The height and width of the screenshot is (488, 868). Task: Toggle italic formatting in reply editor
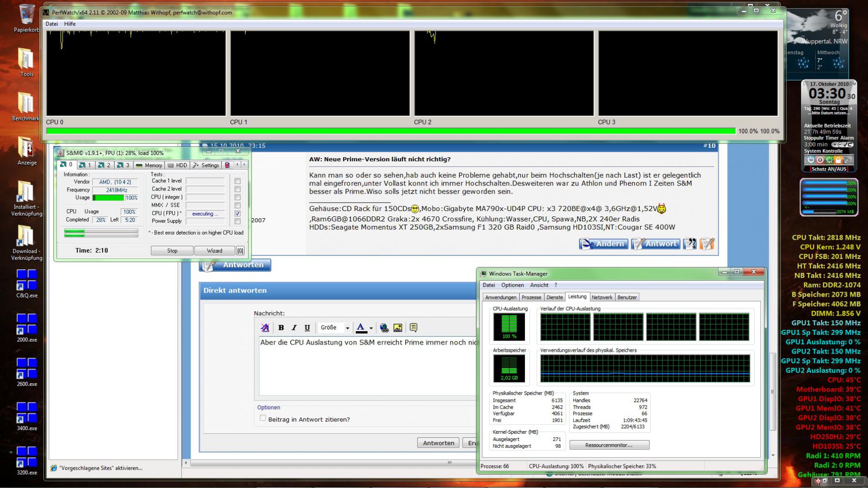[294, 328]
